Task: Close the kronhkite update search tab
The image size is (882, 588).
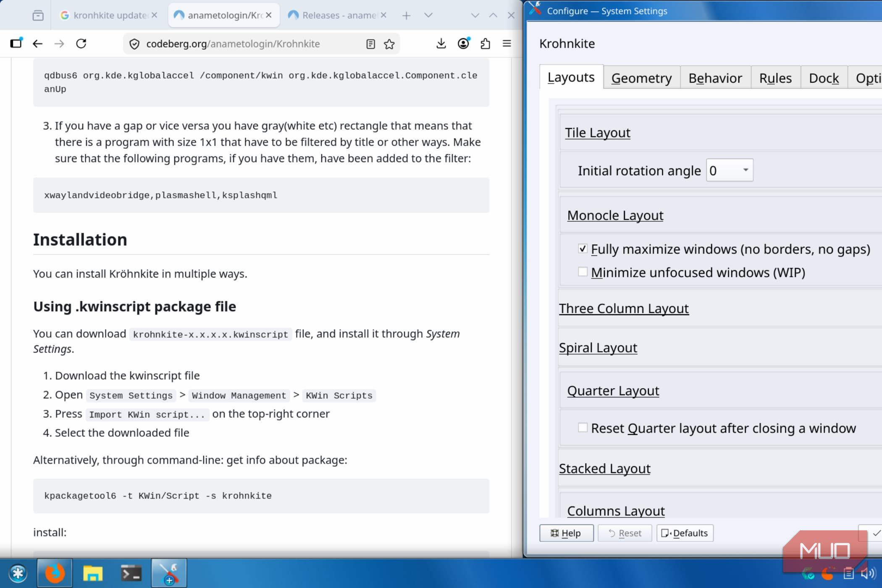Action: pyautogui.click(x=154, y=15)
